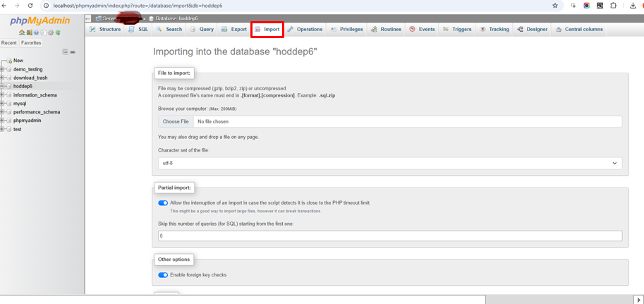644x304 pixels.
Task: Switch to the Structure tab
Action: coord(105,29)
